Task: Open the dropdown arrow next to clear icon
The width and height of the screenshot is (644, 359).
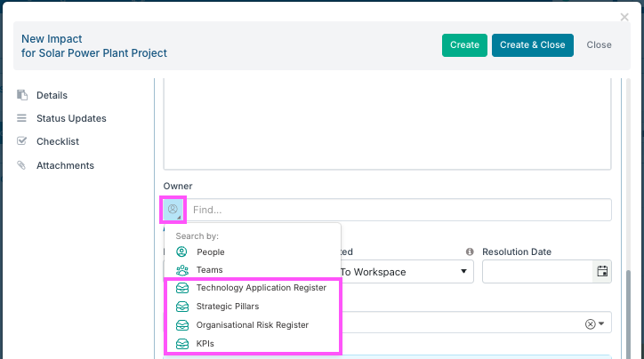Action: (x=602, y=324)
